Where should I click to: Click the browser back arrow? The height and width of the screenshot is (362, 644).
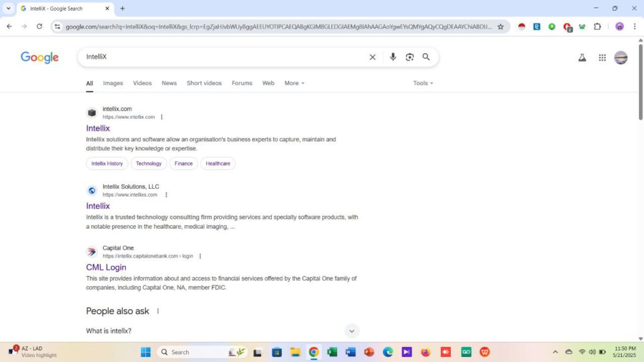[x=9, y=26]
